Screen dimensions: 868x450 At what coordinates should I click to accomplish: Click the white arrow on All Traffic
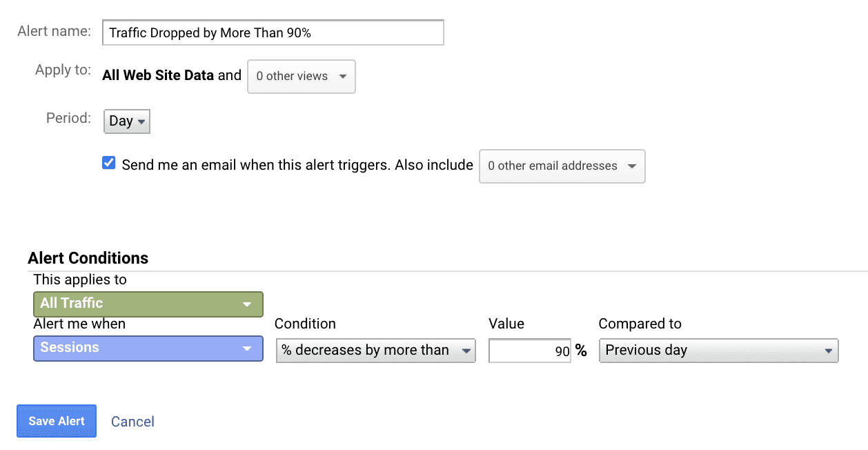(246, 304)
